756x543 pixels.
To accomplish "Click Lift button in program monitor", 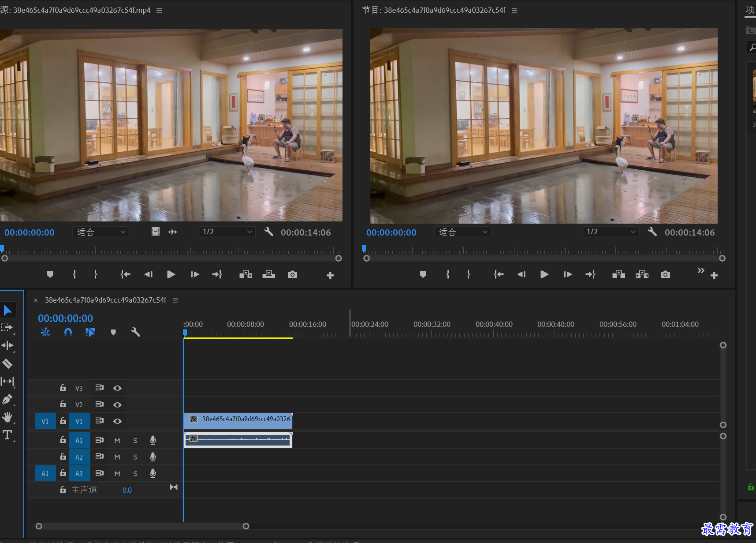I will coord(618,274).
